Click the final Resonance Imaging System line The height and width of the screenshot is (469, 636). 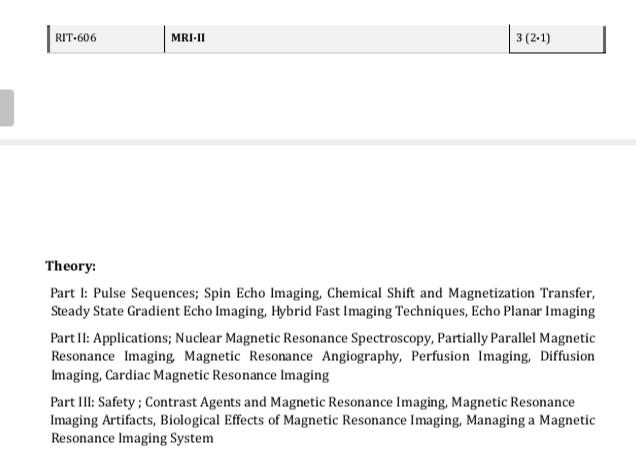click(x=132, y=438)
